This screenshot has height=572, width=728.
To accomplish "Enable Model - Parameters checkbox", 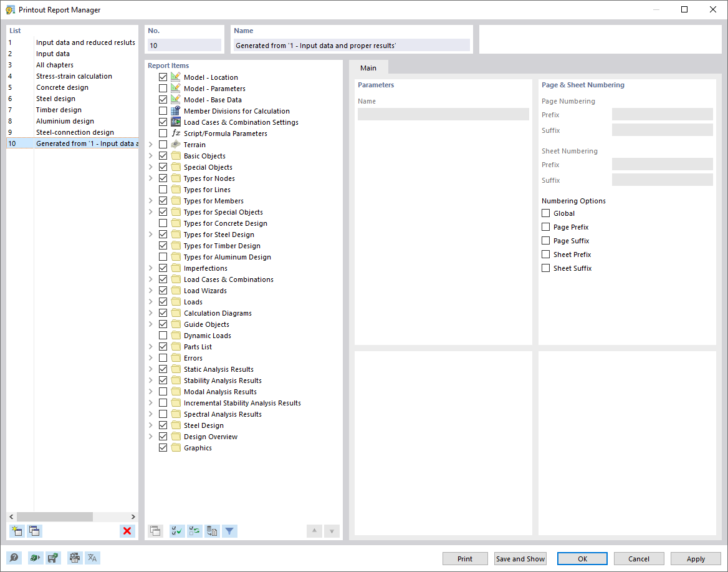I will point(163,89).
